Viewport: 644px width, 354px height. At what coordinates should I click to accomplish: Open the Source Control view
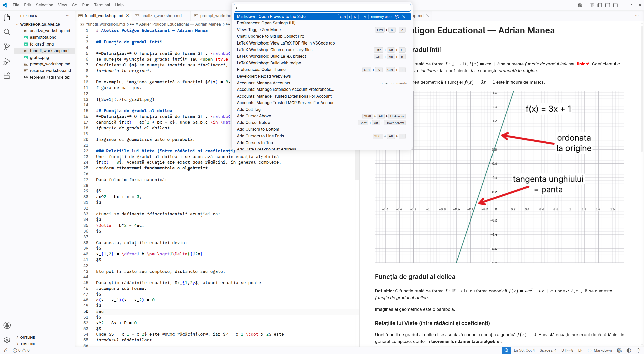tap(7, 47)
